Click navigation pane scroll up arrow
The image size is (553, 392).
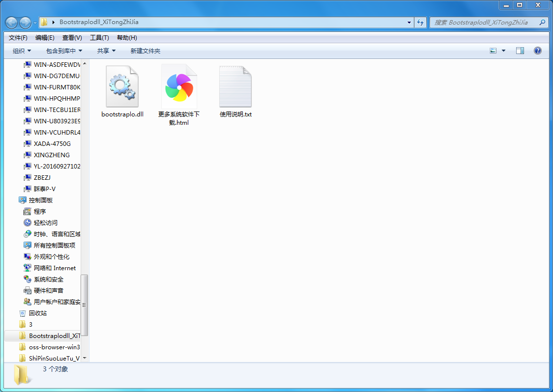tap(85, 63)
